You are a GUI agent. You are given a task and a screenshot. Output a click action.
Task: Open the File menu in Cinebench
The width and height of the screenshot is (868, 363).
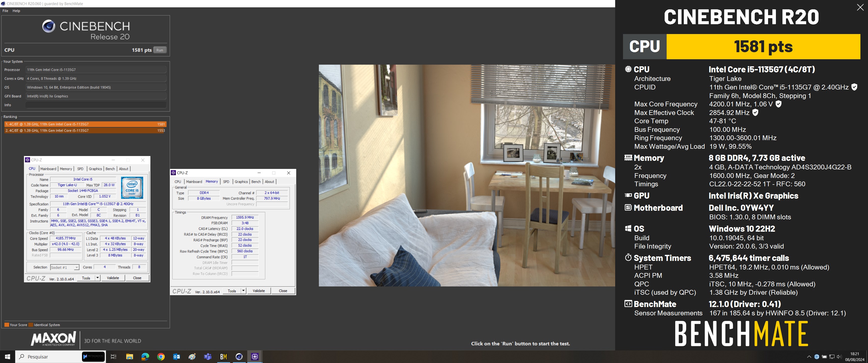pyautogui.click(x=5, y=11)
